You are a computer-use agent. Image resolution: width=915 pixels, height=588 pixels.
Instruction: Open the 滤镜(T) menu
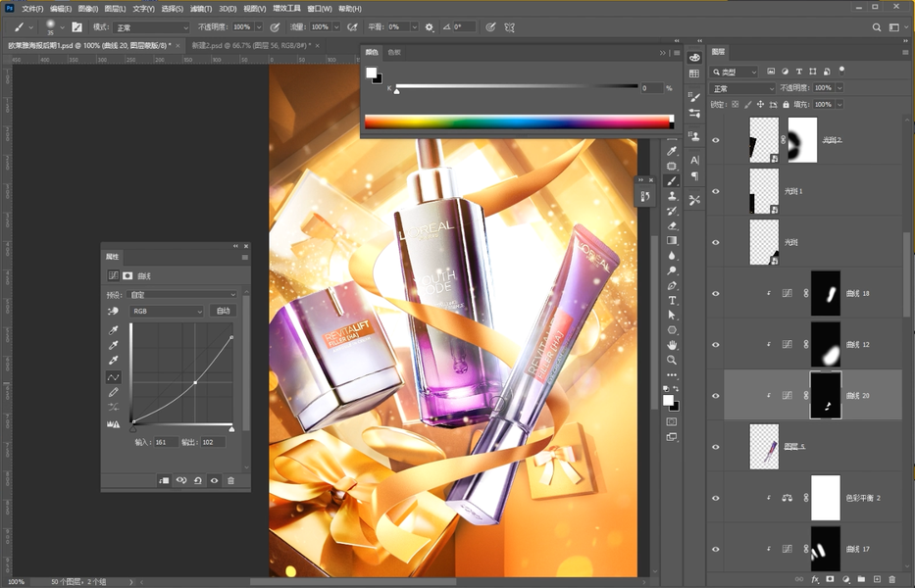tap(201, 9)
